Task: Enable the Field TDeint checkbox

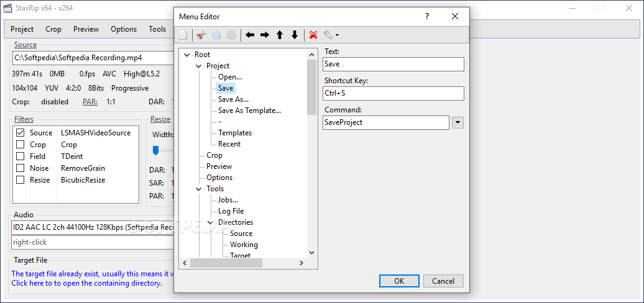Action: tap(20, 156)
